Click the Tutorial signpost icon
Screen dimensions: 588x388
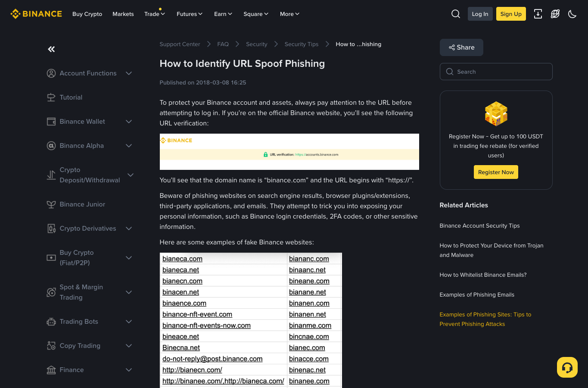[51, 97]
